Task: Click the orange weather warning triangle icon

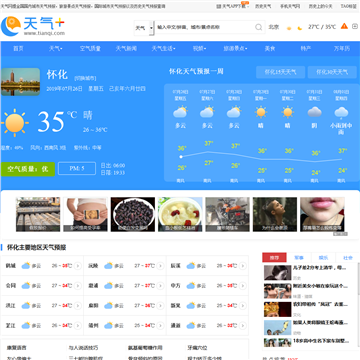Action: click(x=344, y=26)
